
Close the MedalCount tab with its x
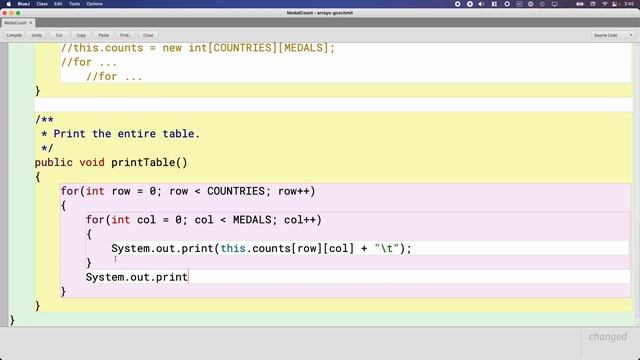tap(31, 23)
